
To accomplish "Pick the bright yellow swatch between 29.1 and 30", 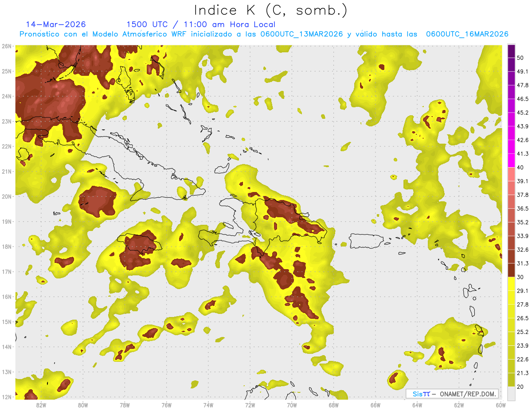I will pyautogui.click(x=511, y=284).
